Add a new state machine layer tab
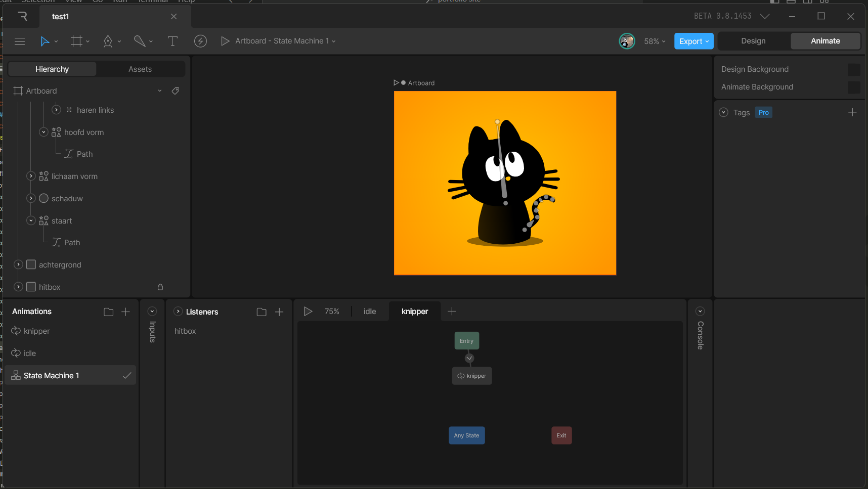 [x=452, y=312]
